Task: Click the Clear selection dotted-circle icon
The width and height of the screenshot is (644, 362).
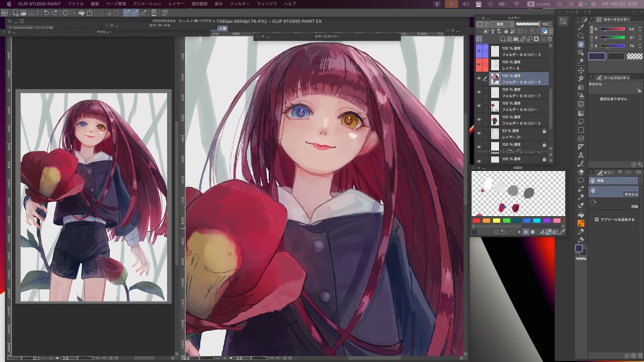Action: coord(65,13)
